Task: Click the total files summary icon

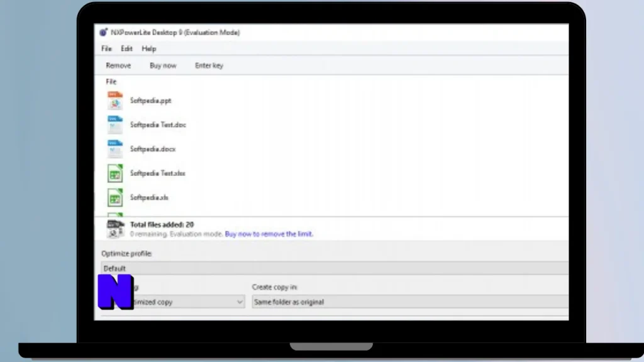Action: (116, 229)
